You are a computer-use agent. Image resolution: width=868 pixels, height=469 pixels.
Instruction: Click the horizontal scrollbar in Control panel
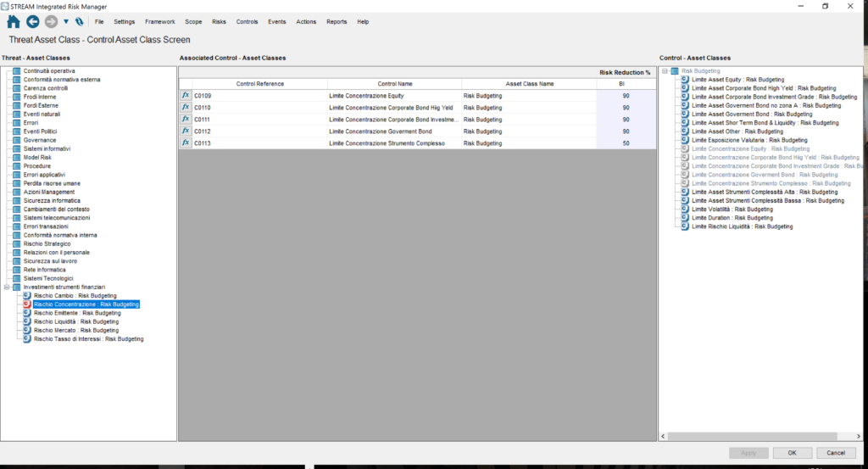click(752, 436)
